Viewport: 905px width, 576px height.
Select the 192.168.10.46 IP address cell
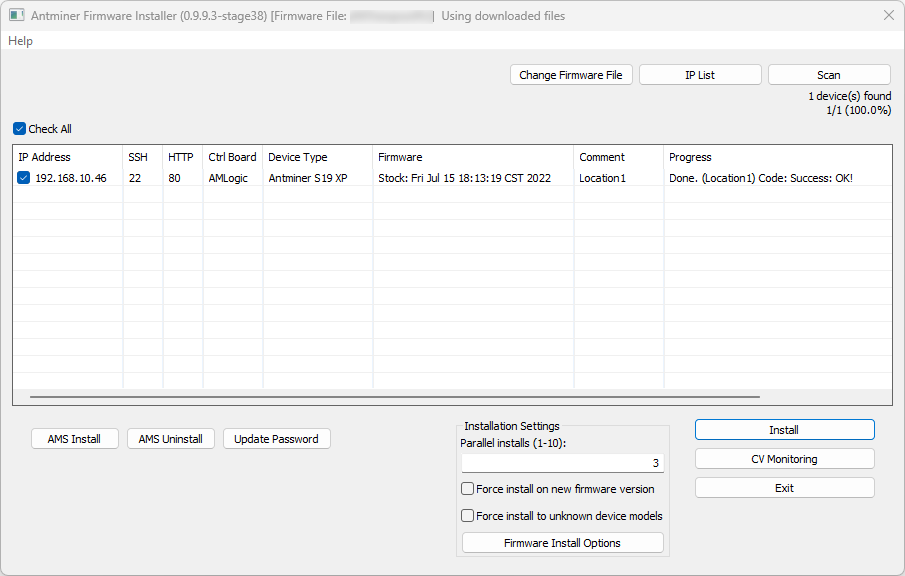[x=71, y=178]
